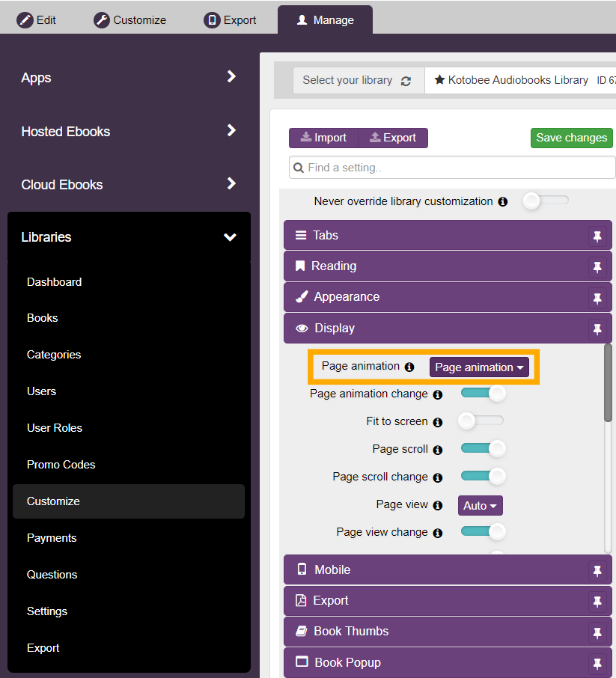
Task: Click the Display section scrollbar
Action: (608, 382)
